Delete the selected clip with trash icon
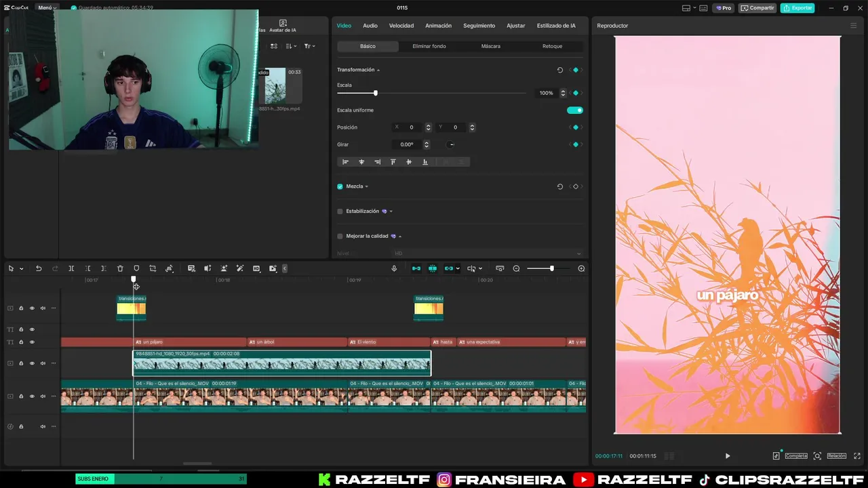The image size is (868, 488). point(120,268)
